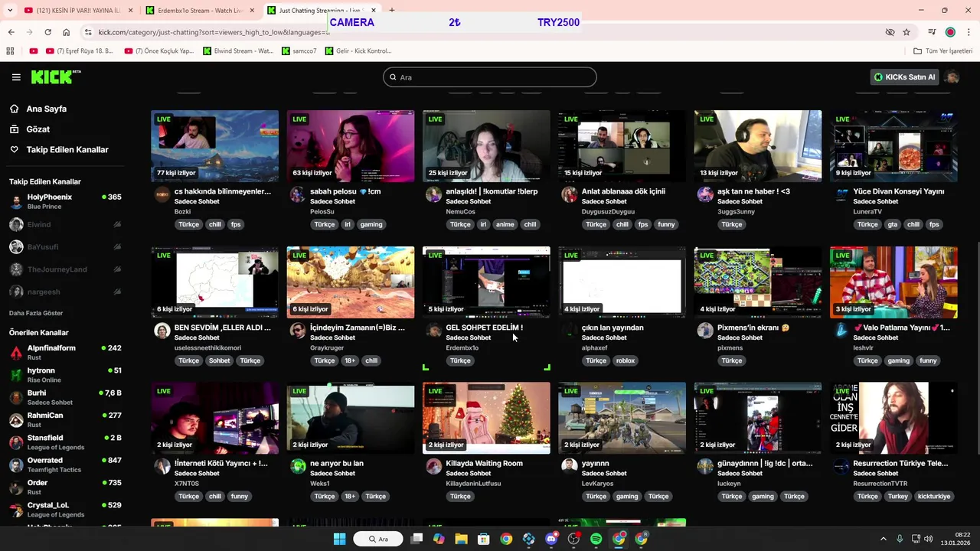Open PelosSu sabah pelosu stream thumbnail

[x=351, y=146]
